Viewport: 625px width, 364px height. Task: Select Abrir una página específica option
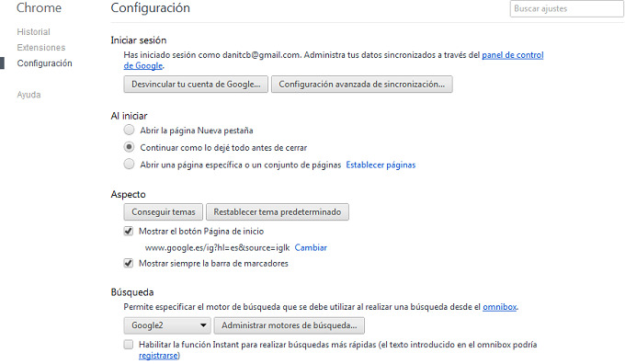point(129,165)
